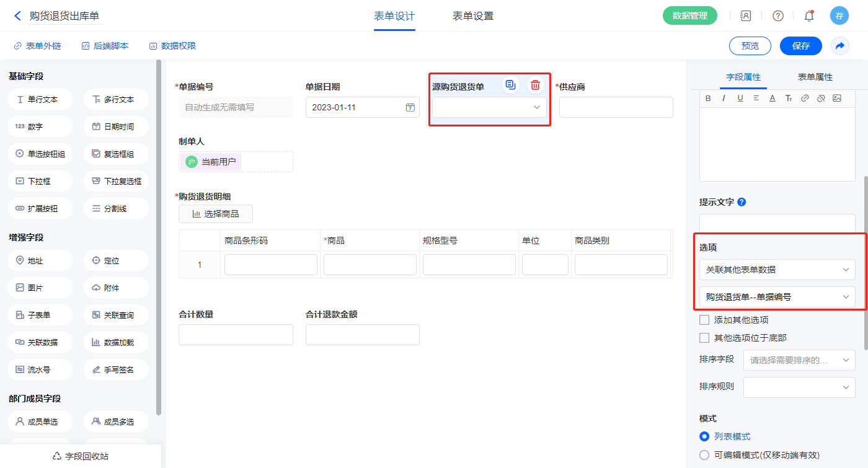This screenshot has height=468, width=868.
Task: Switch to the 表单属性 tab
Action: pos(815,77)
